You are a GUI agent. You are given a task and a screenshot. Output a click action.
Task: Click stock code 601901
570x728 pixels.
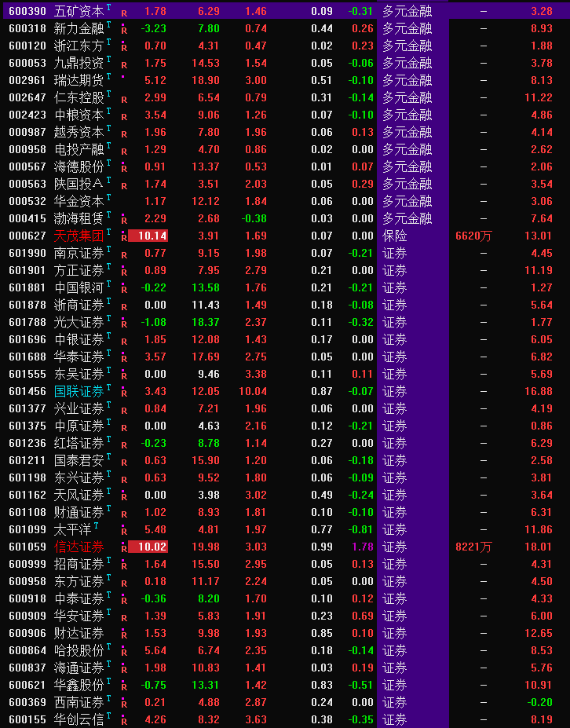coord(27,271)
